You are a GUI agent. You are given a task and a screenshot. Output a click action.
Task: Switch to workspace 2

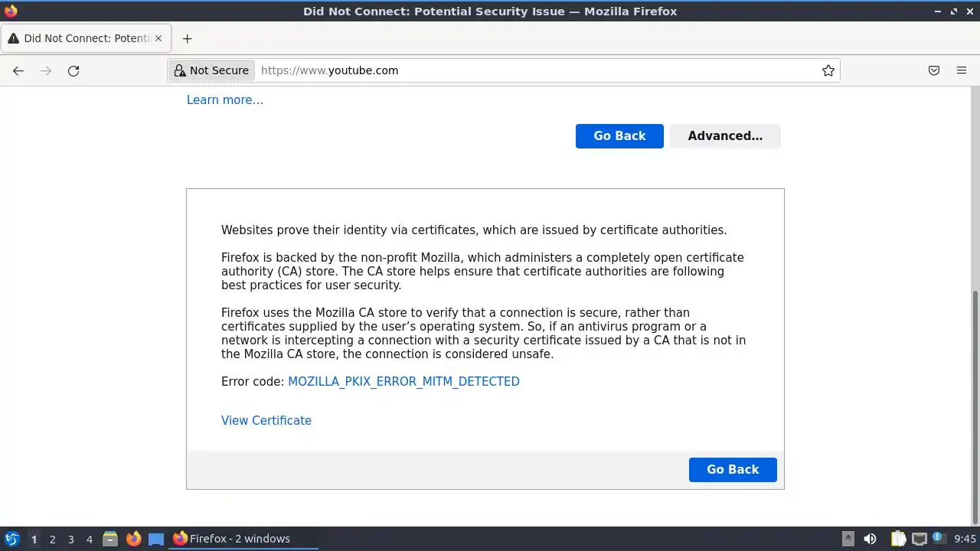52,539
